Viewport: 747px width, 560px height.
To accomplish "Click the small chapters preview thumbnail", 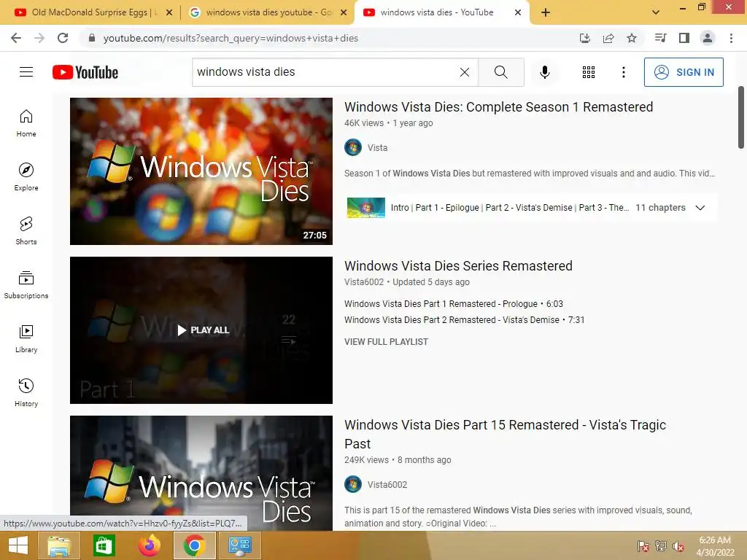I will pos(366,208).
